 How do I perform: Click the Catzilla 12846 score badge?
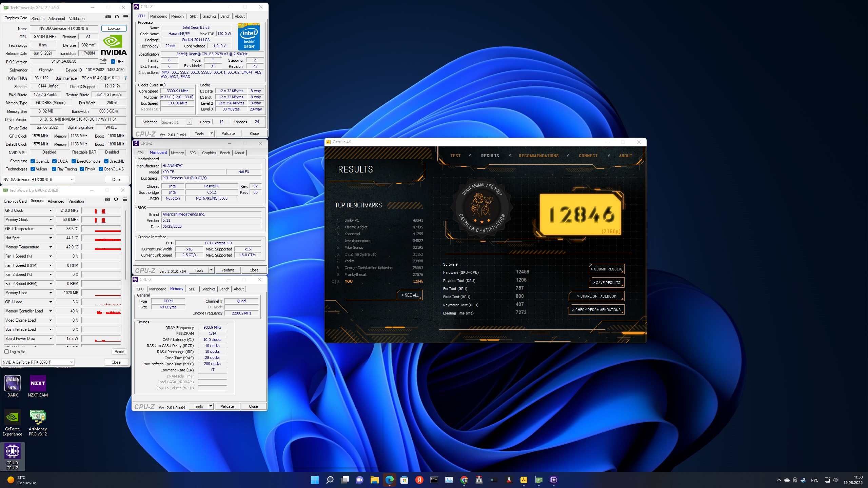tap(580, 215)
